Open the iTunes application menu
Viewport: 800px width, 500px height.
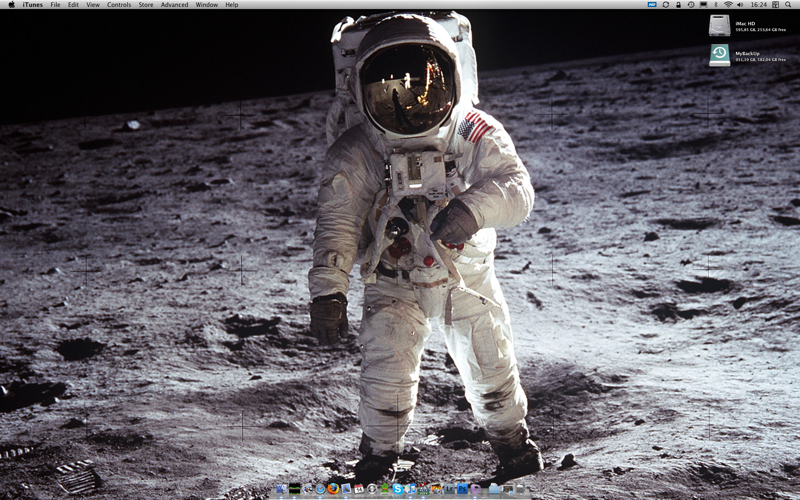pyautogui.click(x=33, y=5)
